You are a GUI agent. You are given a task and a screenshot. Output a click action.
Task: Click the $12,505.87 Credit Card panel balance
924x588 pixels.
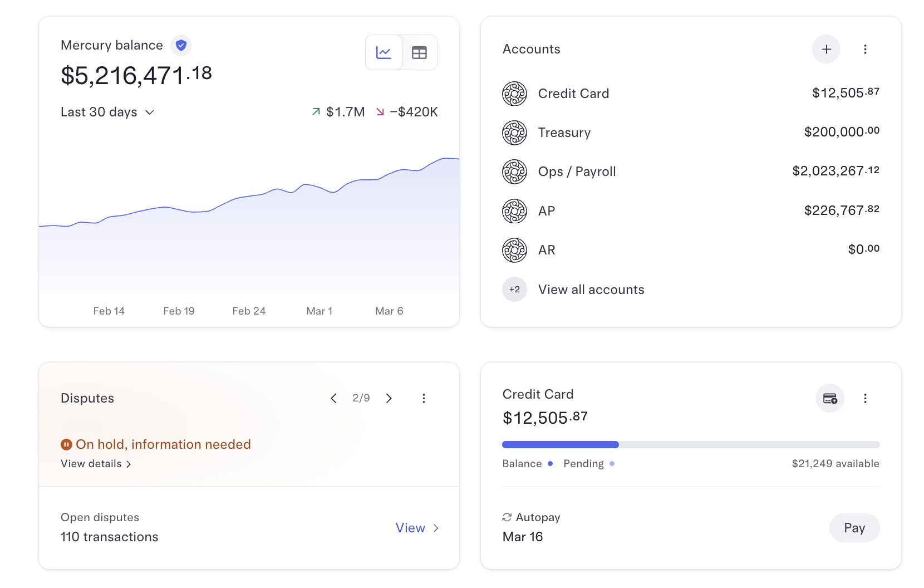(545, 418)
